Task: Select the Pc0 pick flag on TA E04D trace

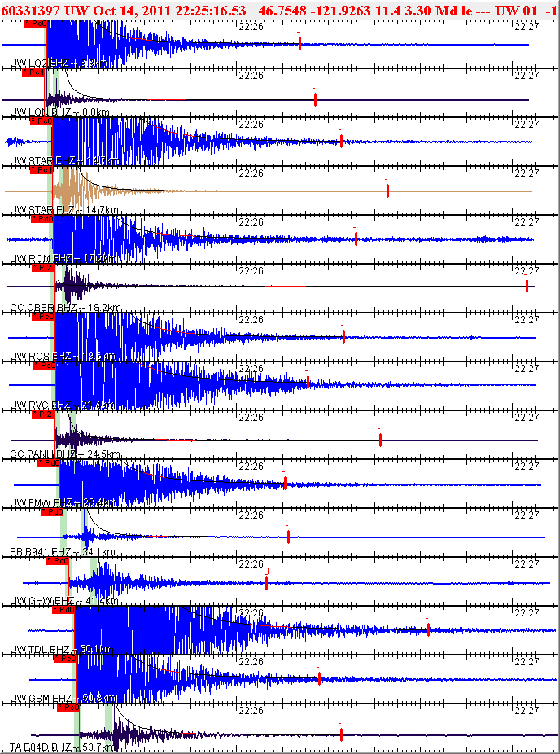Action: click(68, 708)
